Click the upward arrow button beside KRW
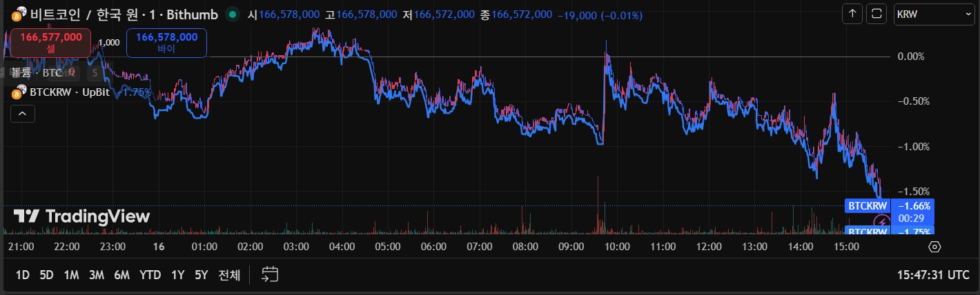This screenshot has height=295, width=980. click(x=853, y=13)
